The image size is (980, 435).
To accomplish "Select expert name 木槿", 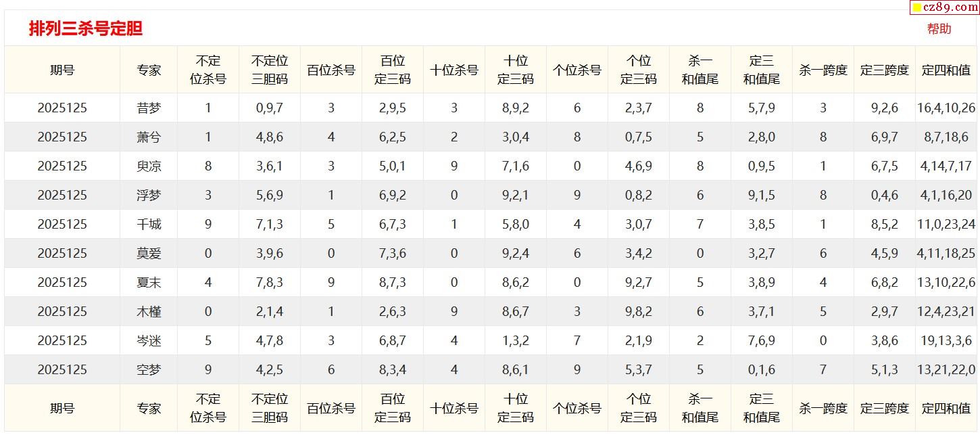I will 149,311.
